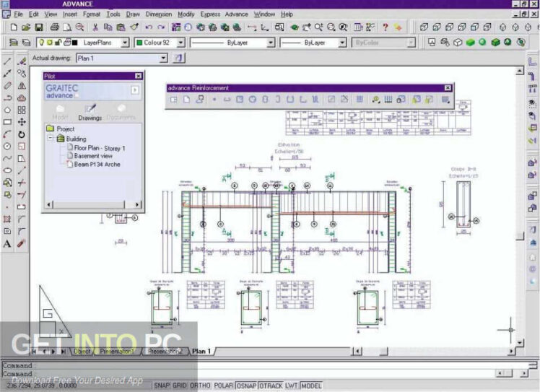Viewport: 540px width, 392px height.
Task: Switch to the Plan 1 layout tab
Action: pos(201,351)
